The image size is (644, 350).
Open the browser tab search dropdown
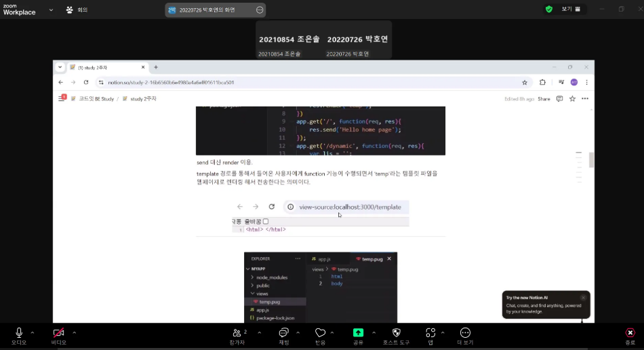point(60,67)
